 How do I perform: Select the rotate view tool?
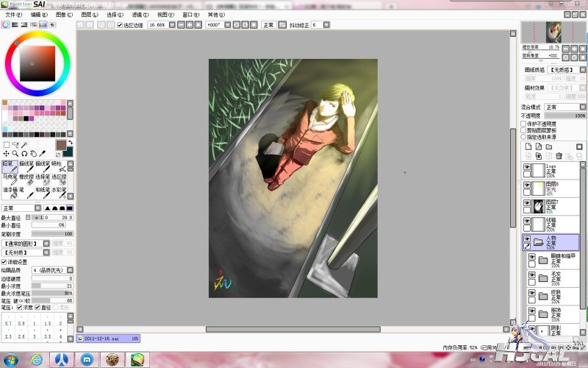tap(24, 154)
